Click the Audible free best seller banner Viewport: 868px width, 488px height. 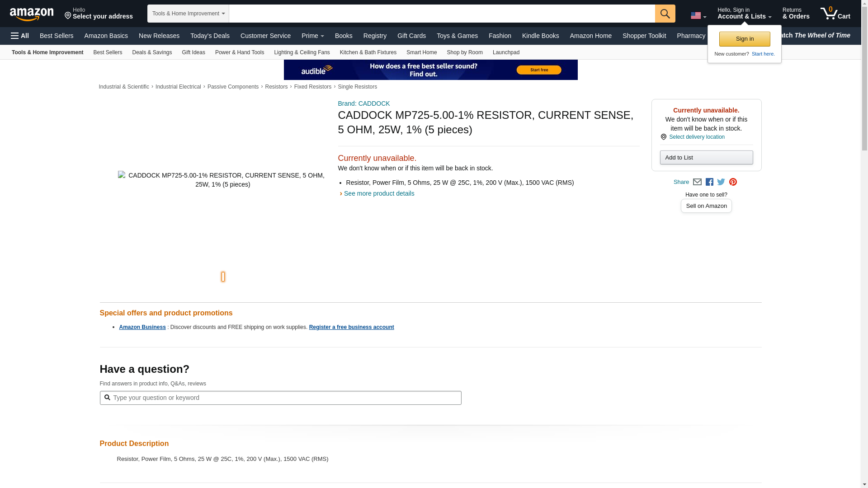(x=430, y=70)
